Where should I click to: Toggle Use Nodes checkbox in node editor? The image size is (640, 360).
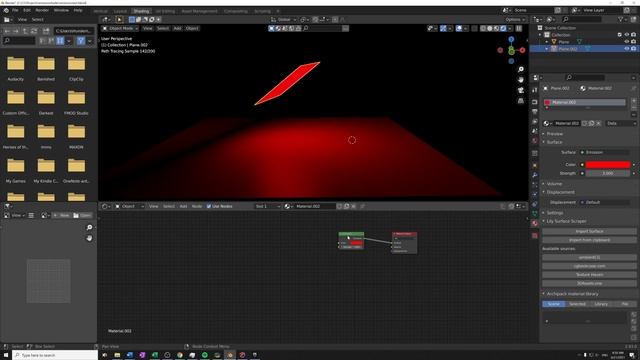209,207
